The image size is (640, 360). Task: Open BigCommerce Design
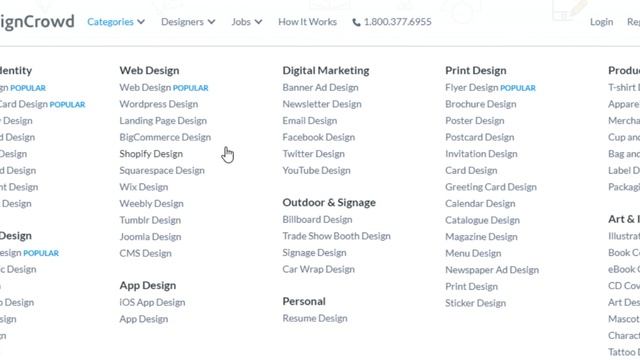click(x=165, y=137)
